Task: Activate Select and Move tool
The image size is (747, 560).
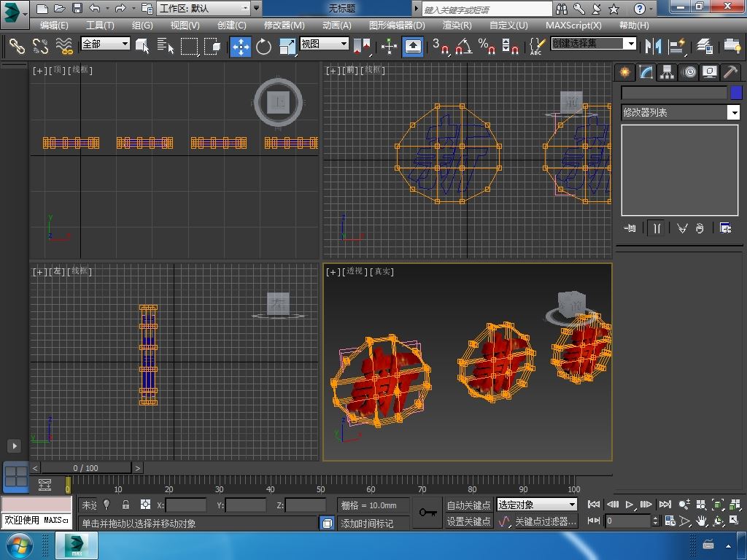Action: [x=241, y=46]
